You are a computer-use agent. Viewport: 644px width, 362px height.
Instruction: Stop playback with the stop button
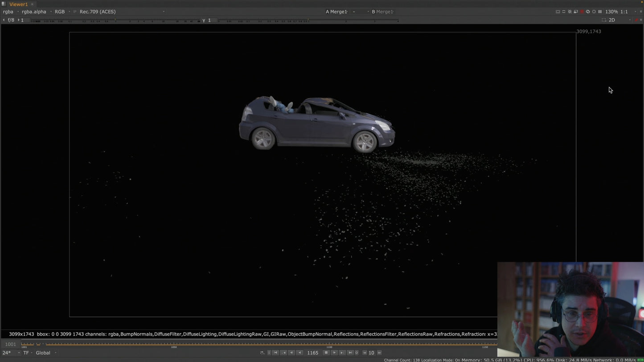326,353
